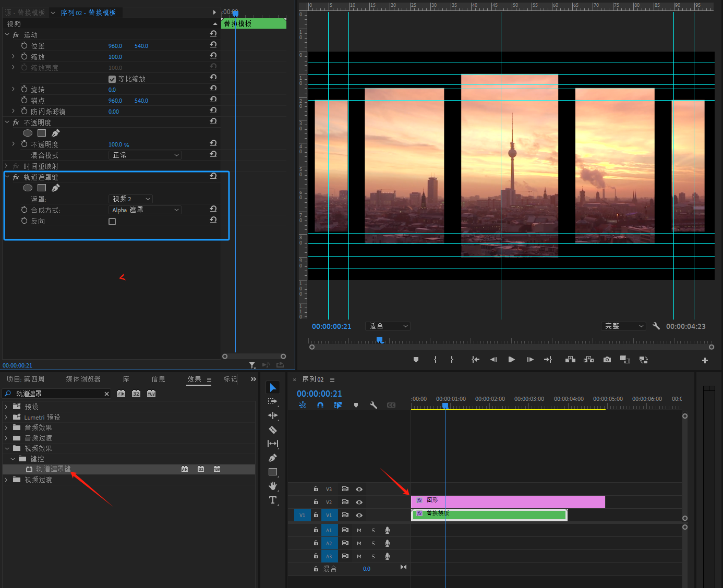Select the Rectangle tool in toolbox

pyautogui.click(x=273, y=472)
